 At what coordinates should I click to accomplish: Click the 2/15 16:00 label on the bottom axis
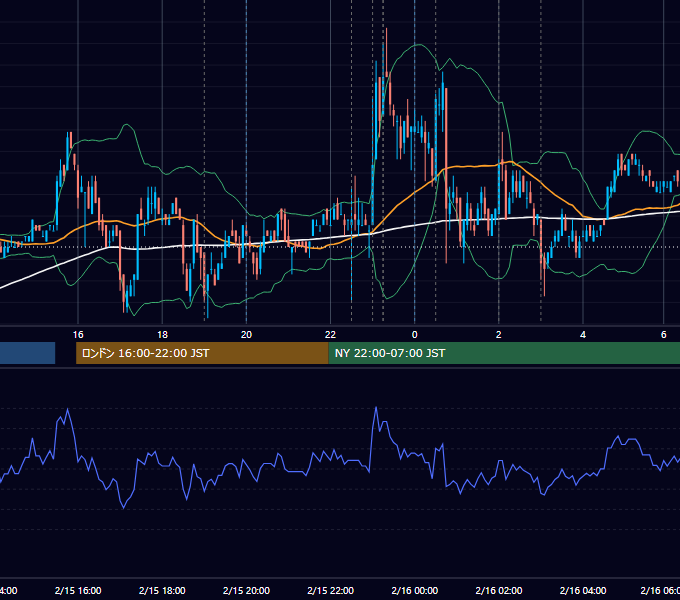tap(78, 590)
